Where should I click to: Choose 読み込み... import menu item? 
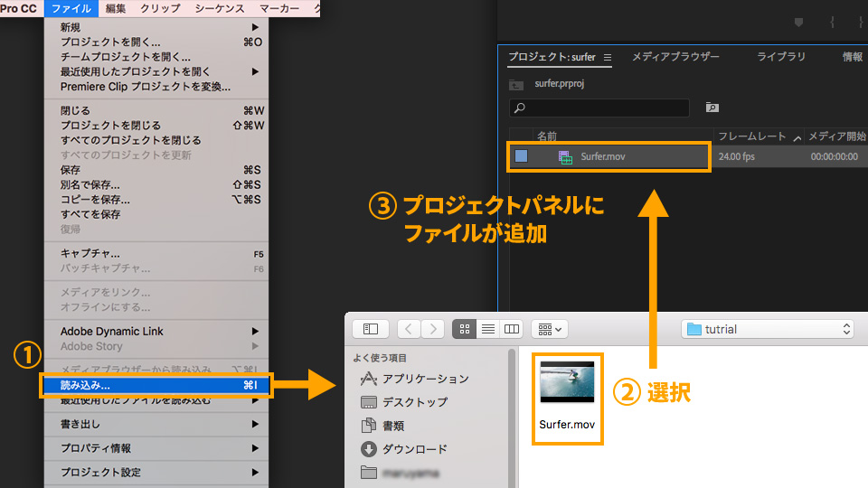pyautogui.click(x=156, y=385)
